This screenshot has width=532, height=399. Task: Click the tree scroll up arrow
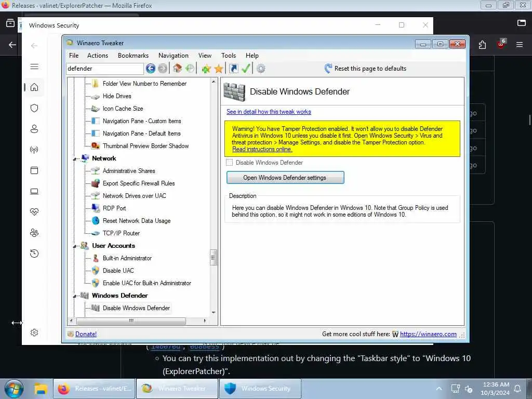click(x=214, y=82)
